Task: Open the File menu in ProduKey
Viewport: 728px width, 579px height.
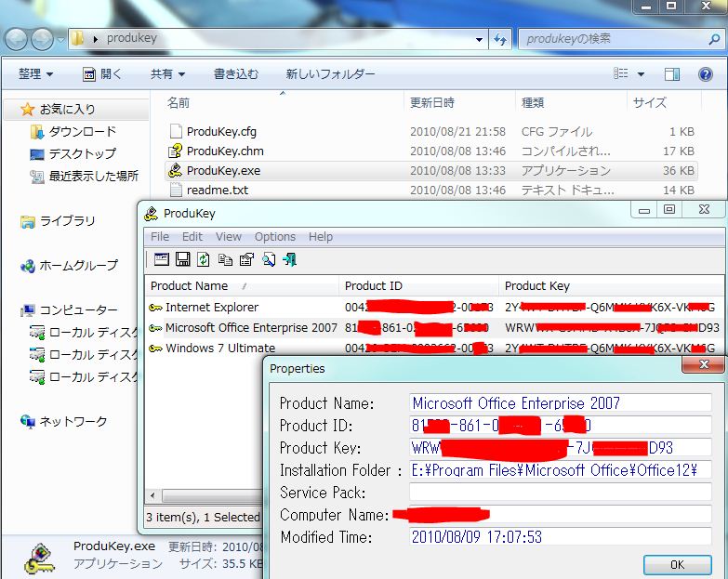Action: coord(160,237)
